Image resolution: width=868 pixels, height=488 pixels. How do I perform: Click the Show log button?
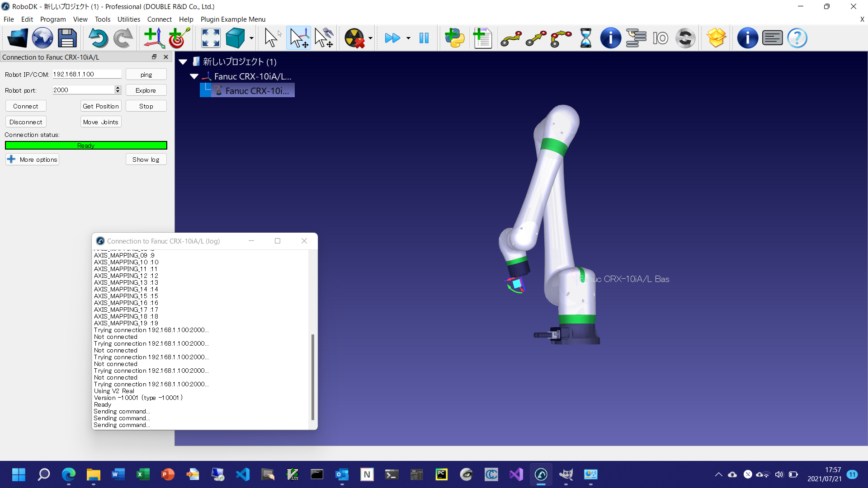coord(146,160)
